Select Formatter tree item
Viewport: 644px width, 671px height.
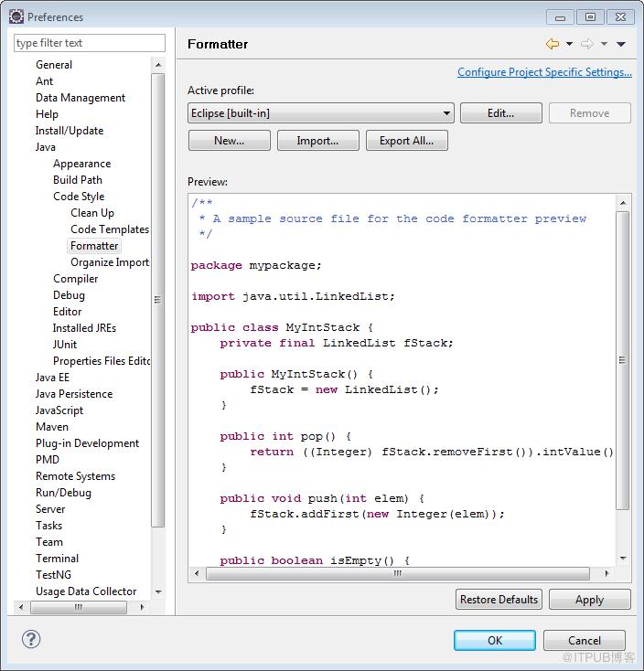94,246
